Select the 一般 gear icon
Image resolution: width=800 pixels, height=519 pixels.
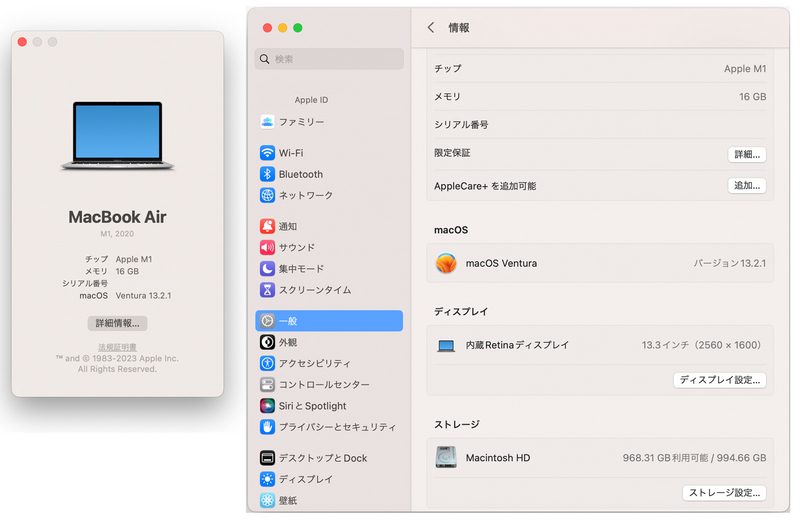click(267, 321)
